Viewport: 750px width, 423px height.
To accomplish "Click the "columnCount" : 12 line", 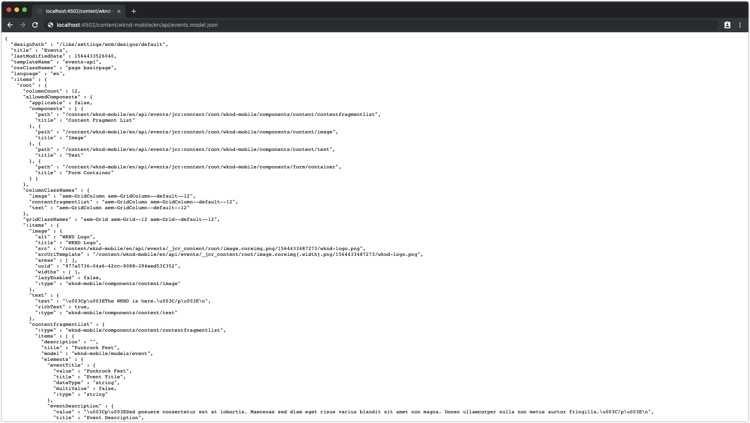I will coord(51,91).
